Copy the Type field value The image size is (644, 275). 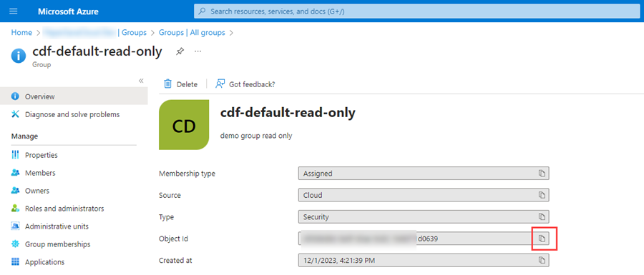542,216
